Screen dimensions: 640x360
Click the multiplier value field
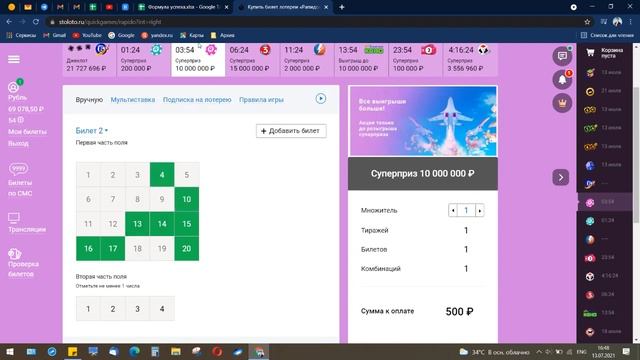(466, 210)
